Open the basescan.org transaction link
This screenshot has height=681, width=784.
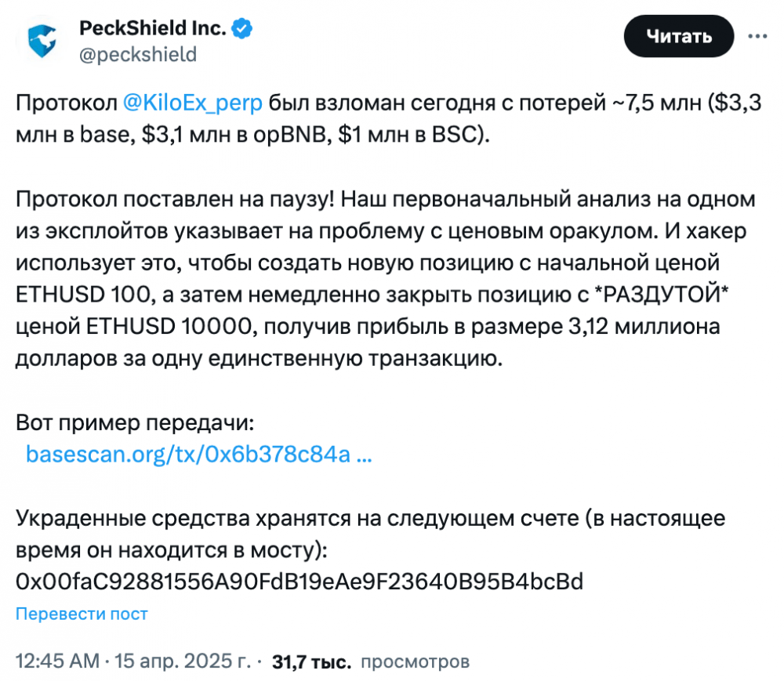coord(198,455)
